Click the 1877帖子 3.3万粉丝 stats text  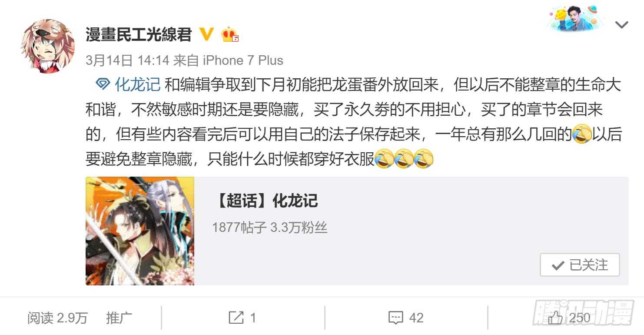click(x=269, y=228)
